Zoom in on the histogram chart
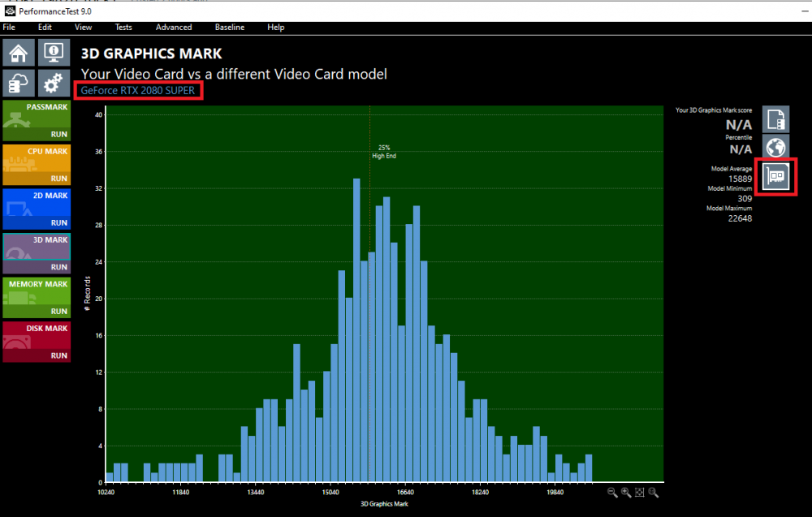This screenshot has height=517, width=812. pos(626,493)
